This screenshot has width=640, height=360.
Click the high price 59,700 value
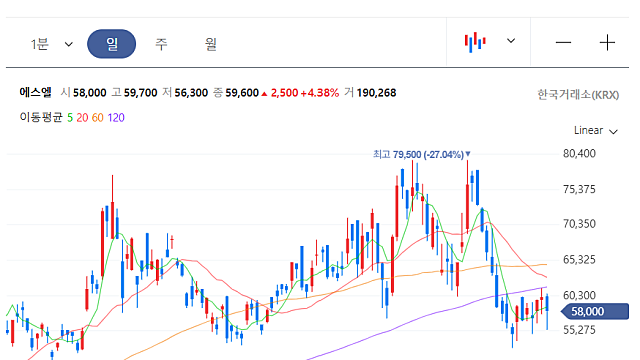(140, 93)
